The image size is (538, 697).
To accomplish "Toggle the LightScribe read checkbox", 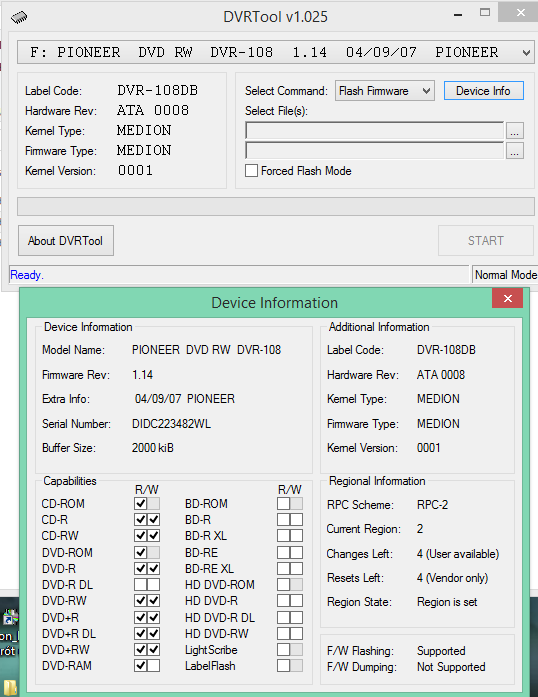I will pyautogui.click(x=283, y=649).
